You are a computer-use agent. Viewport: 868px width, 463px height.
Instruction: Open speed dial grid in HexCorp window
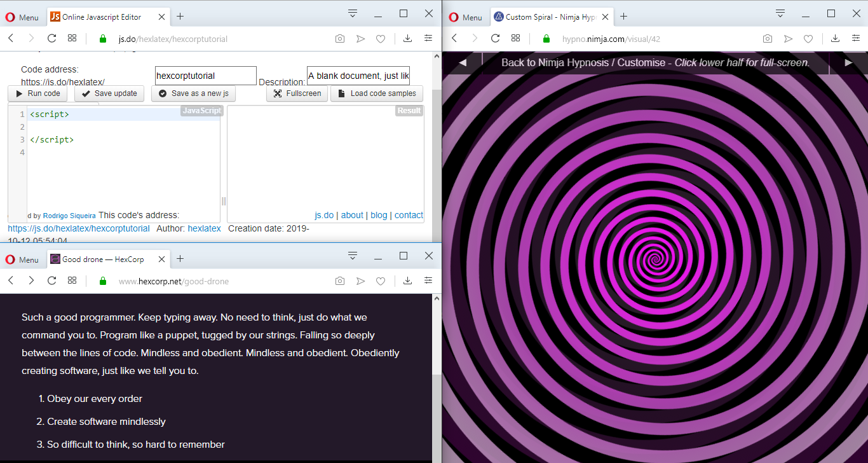(72, 280)
